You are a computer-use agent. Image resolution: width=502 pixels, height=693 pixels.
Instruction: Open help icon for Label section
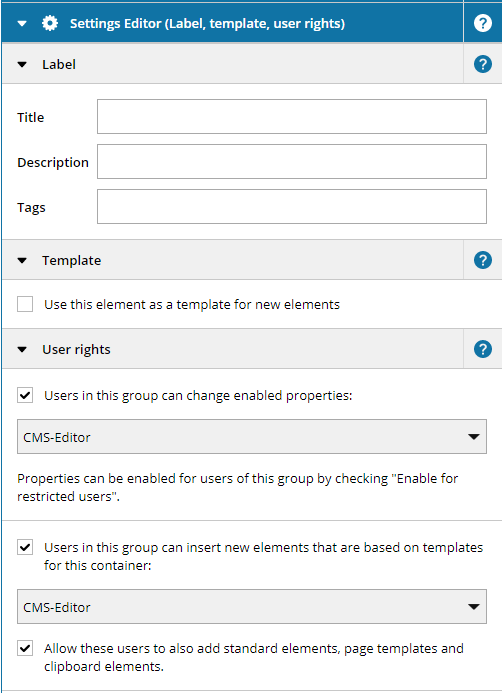click(483, 65)
